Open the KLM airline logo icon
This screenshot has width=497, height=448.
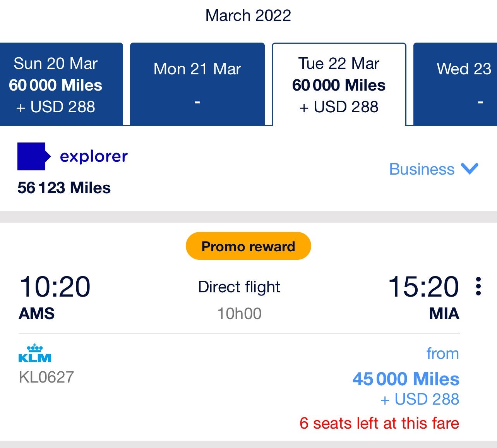pos(36,354)
